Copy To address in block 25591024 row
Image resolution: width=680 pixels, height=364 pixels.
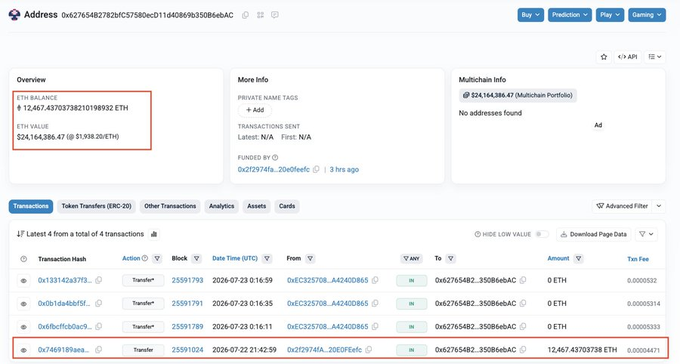[x=523, y=349]
